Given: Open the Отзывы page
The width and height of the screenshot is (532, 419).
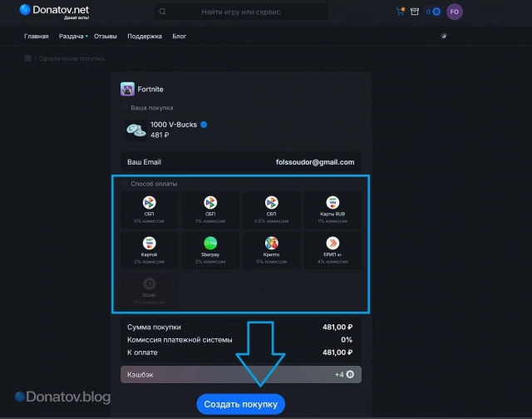Looking at the screenshot, I should point(106,37).
